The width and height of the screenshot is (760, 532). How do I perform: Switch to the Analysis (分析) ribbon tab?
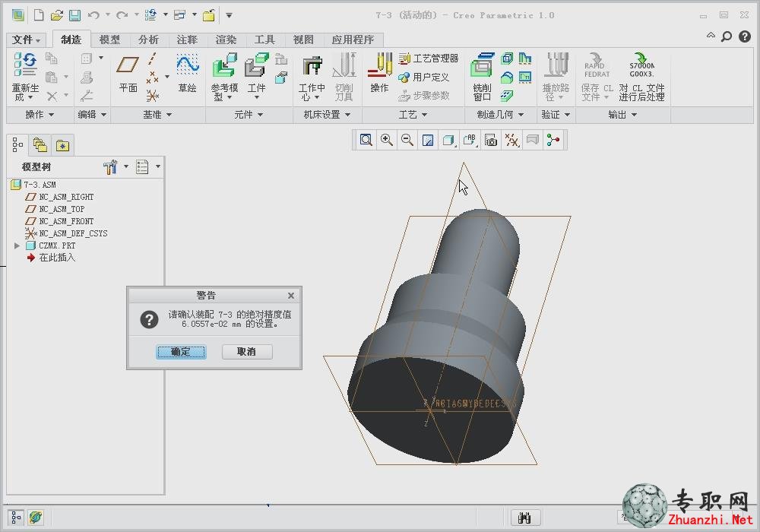pyautogui.click(x=148, y=40)
